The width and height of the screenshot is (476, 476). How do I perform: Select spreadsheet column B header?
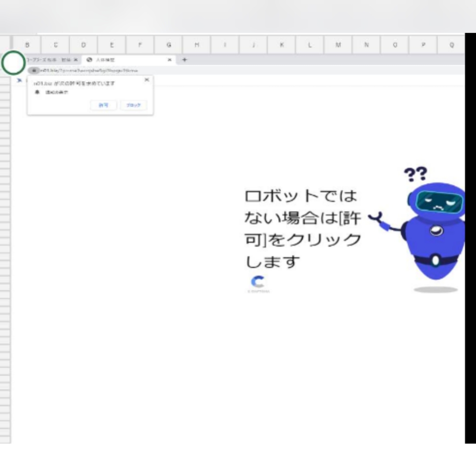click(x=27, y=44)
